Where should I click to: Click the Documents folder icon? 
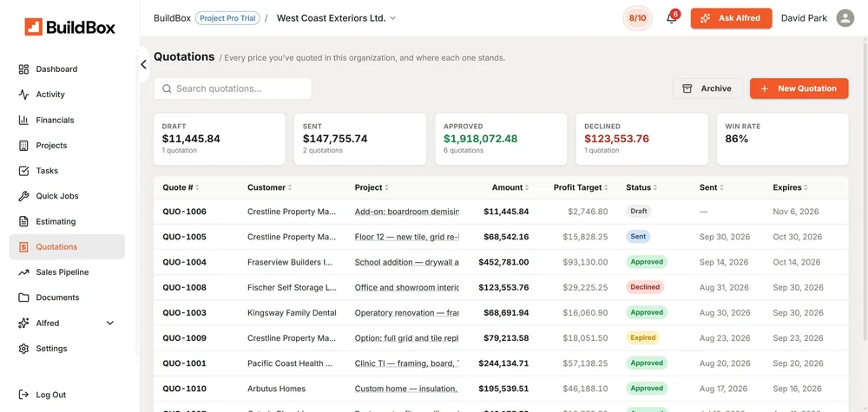click(23, 298)
